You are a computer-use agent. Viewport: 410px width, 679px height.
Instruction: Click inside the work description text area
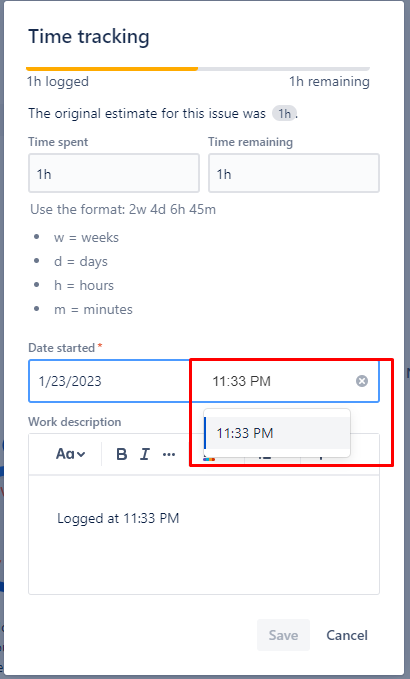click(204, 535)
